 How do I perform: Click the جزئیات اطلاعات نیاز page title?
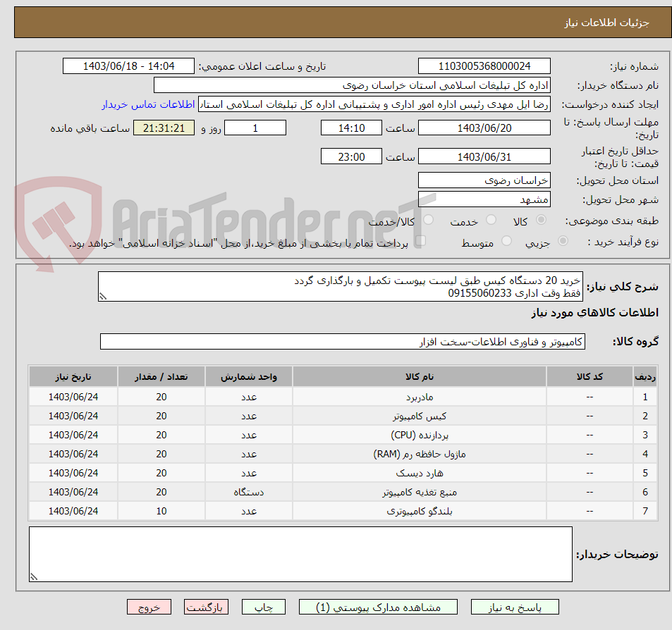point(606,23)
